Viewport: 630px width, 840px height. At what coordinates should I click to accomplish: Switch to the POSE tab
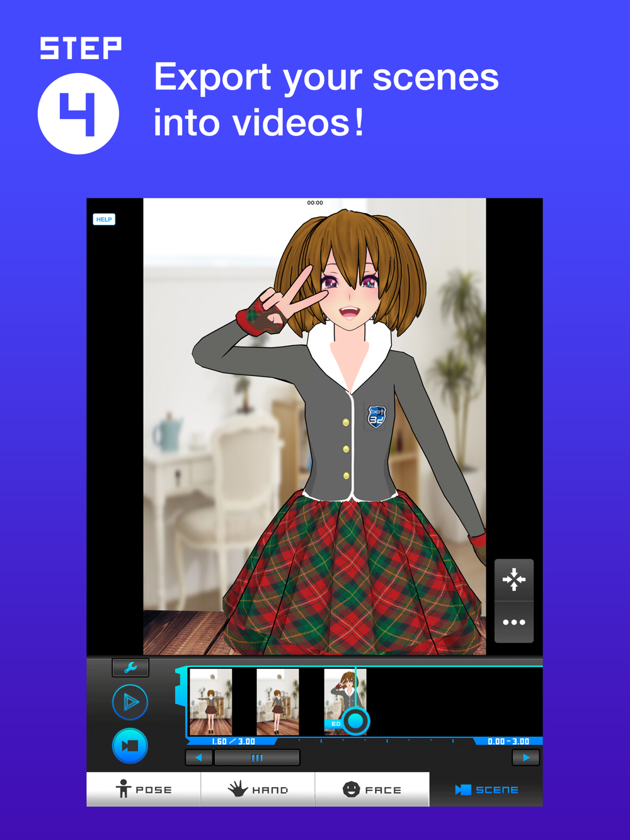point(144,789)
